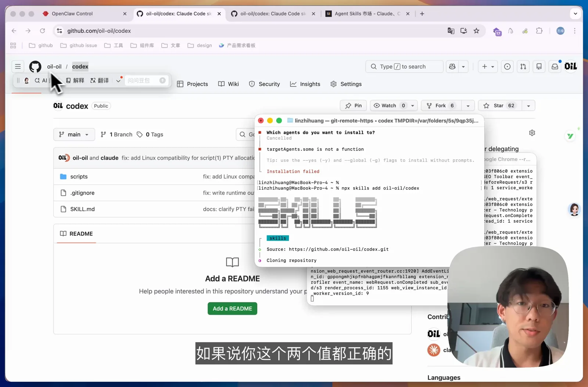The width and height of the screenshot is (588, 387).
Task: Open the bookmarks bar apps grid icon
Action: 13,45
